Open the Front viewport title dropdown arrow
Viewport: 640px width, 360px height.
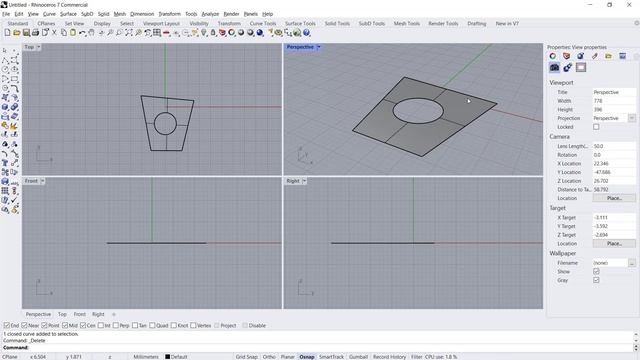(42, 181)
